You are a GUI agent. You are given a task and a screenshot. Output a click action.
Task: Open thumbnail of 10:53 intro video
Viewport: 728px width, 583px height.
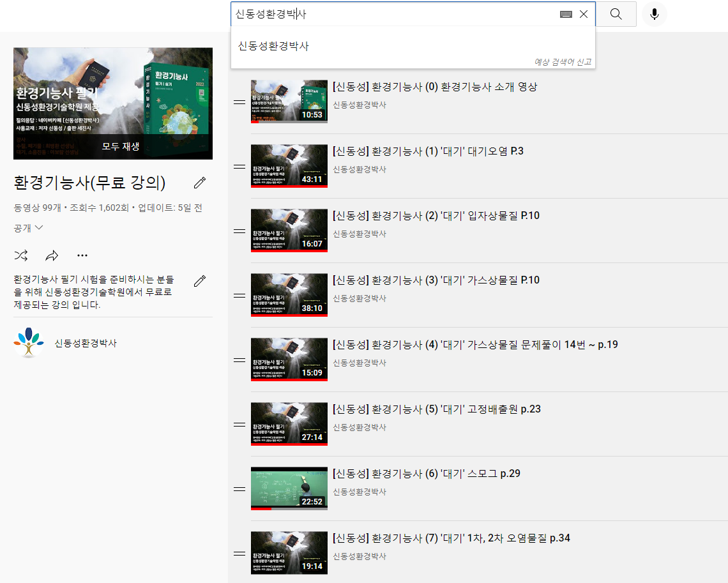pos(289,102)
